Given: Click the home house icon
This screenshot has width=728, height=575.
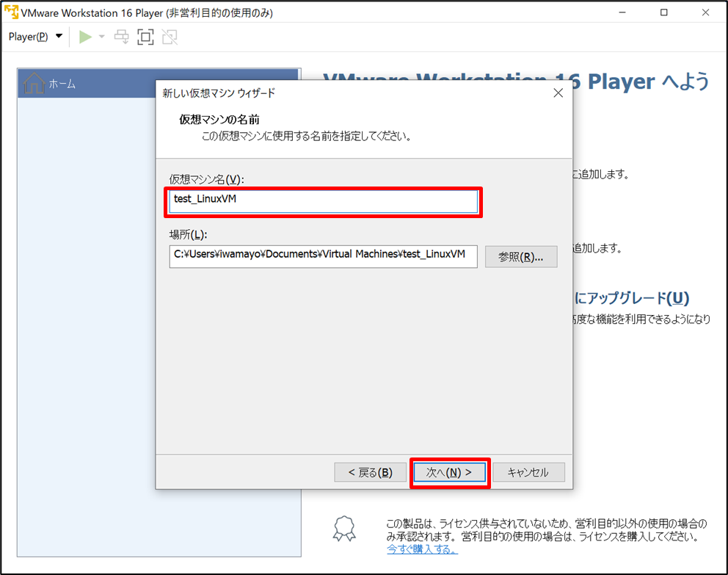Looking at the screenshot, I should tap(34, 83).
